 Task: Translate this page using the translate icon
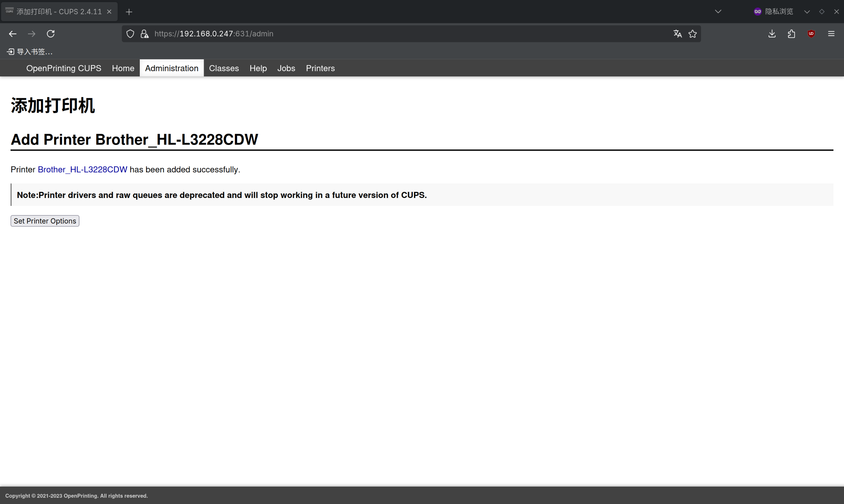678,34
